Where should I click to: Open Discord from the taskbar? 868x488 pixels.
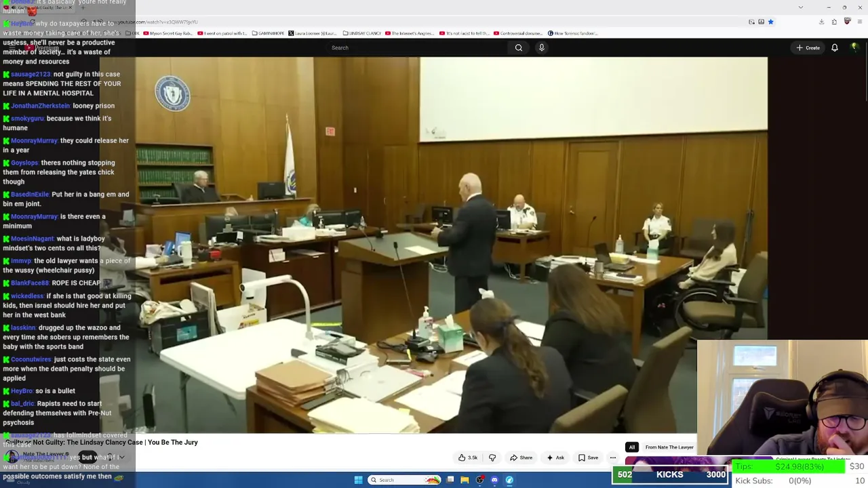point(494,480)
